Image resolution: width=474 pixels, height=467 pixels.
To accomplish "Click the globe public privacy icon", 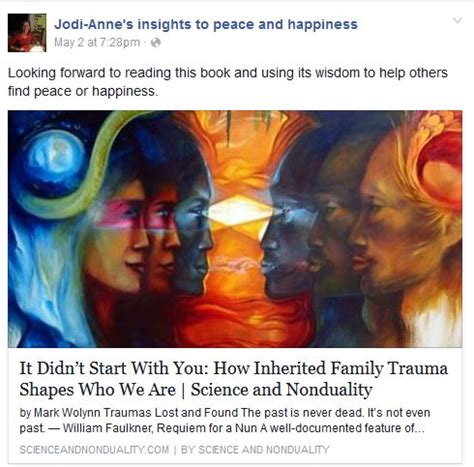I will coord(156,42).
